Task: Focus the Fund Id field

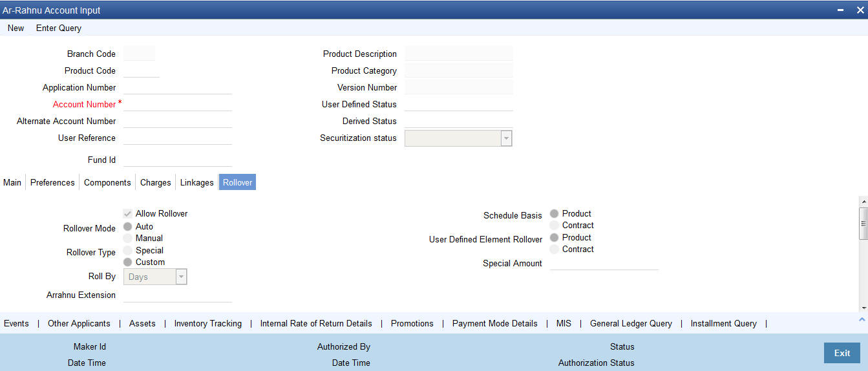Action: (x=177, y=160)
